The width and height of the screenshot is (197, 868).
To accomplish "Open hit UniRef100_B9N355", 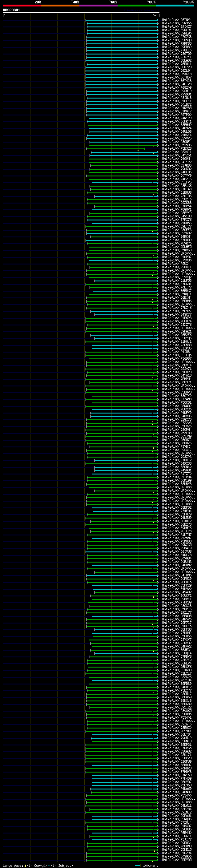I will (176, 24).
